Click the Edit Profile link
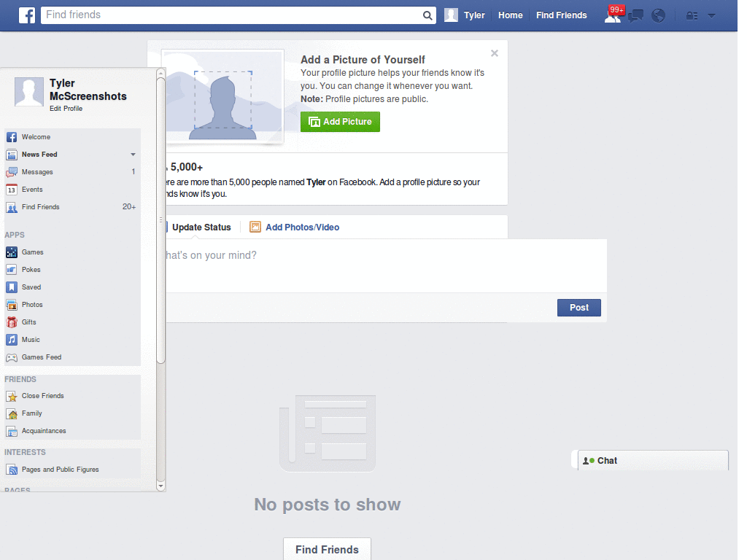The height and width of the screenshot is (560, 747). (66, 109)
